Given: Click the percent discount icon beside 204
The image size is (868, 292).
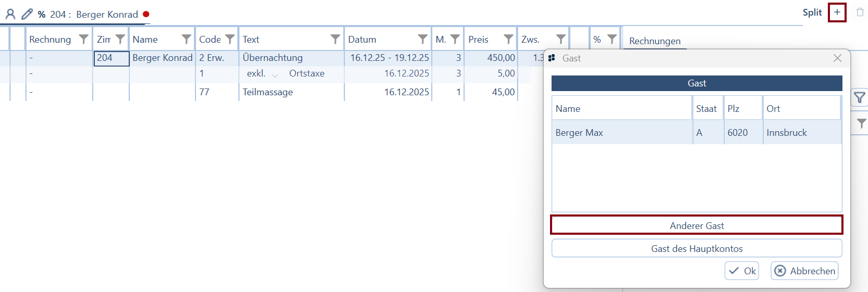Looking at the screenshot, I should tap(42, 15).
